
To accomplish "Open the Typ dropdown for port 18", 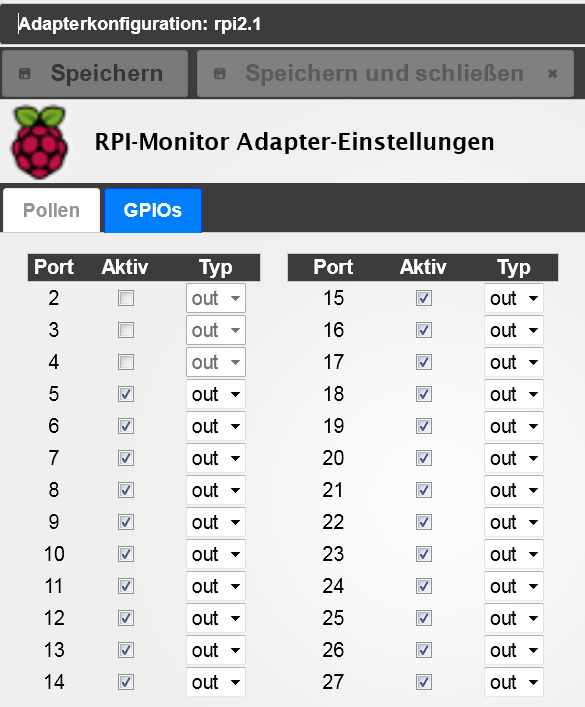I will 514,394.
